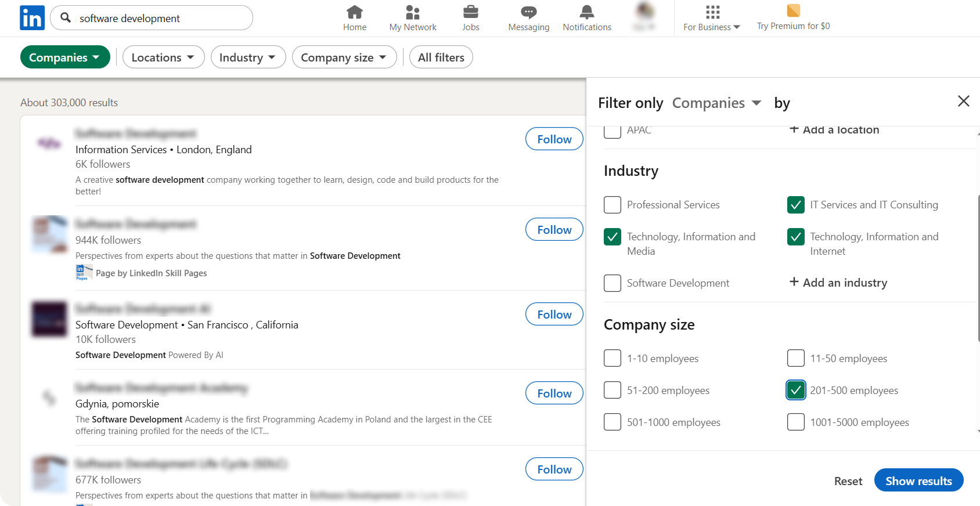This screenshot has width=980, height=506.
Task: Open logo of the 944K followers page
Action: (x=49, y=234)
